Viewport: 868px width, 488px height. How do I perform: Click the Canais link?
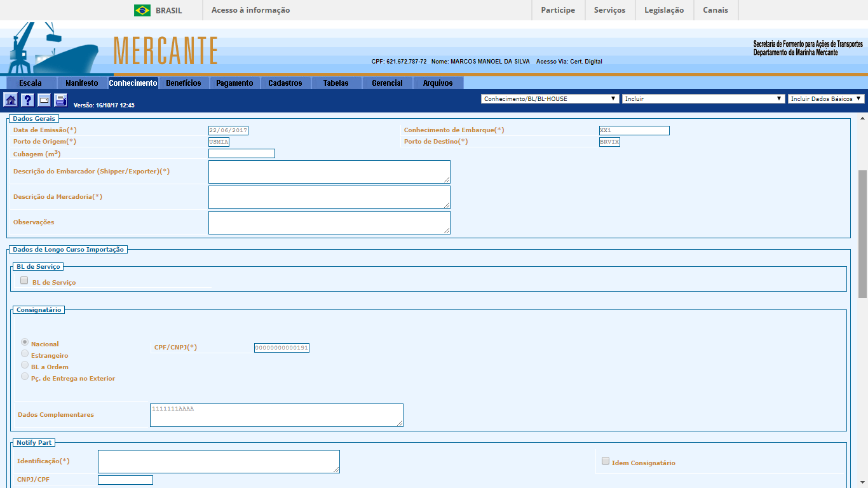(715, 10)
